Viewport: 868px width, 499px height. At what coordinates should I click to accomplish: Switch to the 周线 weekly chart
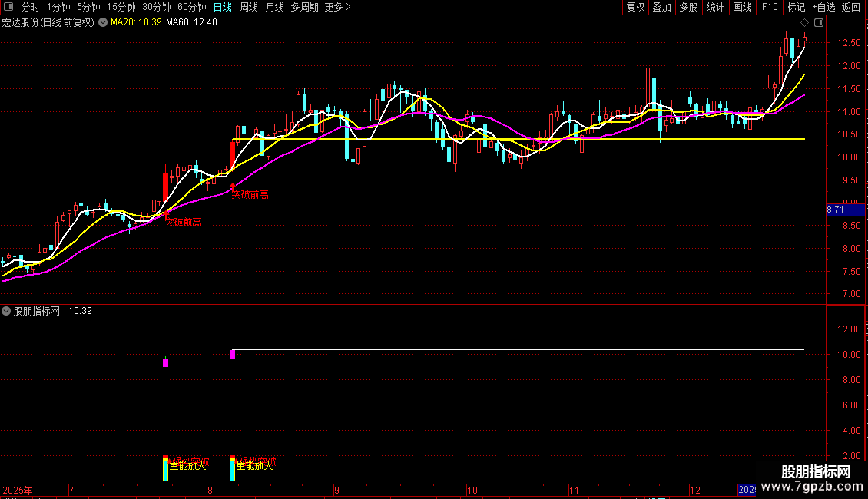(x=249, y=7)
